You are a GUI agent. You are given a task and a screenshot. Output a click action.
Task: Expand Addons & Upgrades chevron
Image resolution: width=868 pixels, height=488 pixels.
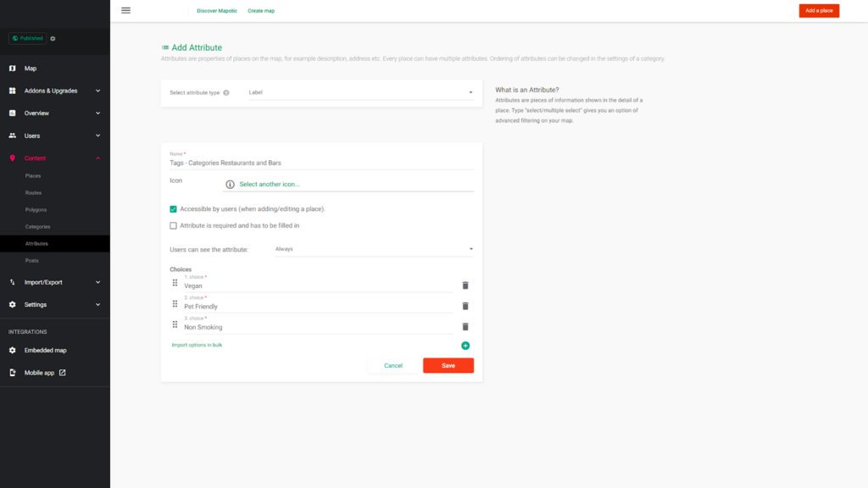pyautogui.click(x=98, y=91)
